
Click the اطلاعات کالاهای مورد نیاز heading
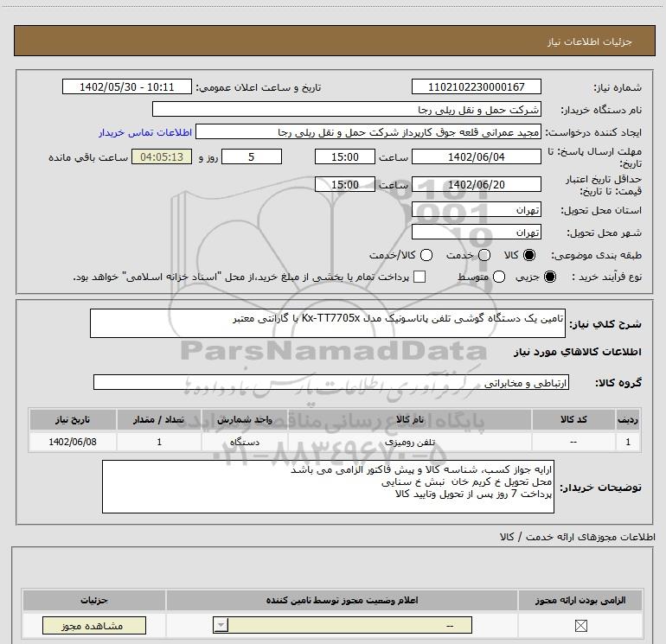[x=578, y=352]
